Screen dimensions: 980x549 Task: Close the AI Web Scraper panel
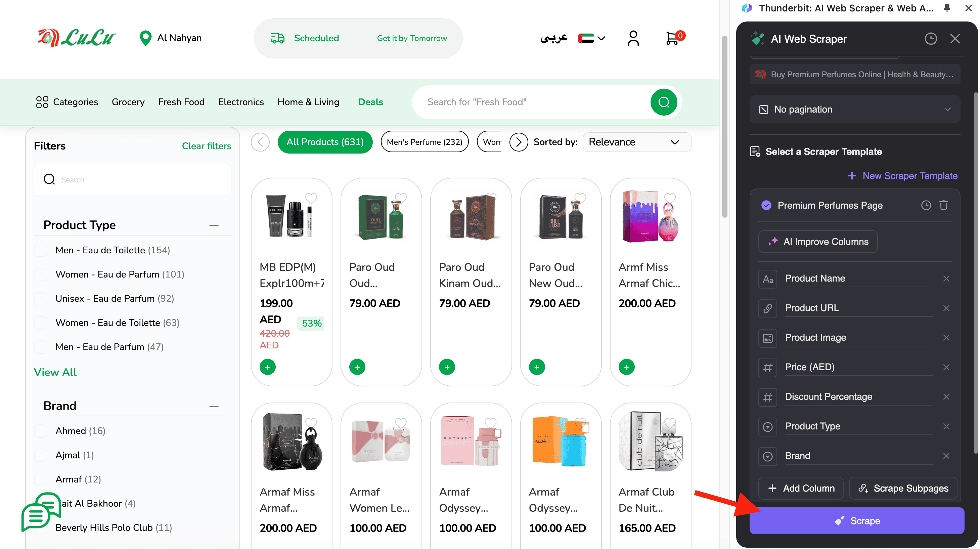(955, 39)
